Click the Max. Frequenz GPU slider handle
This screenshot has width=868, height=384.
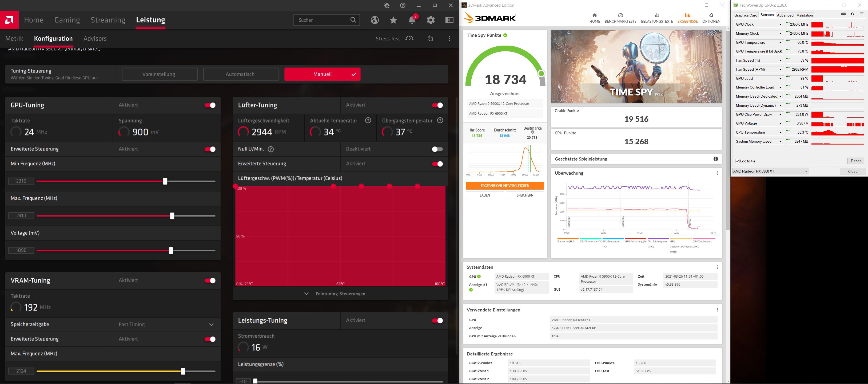(172, 216)
